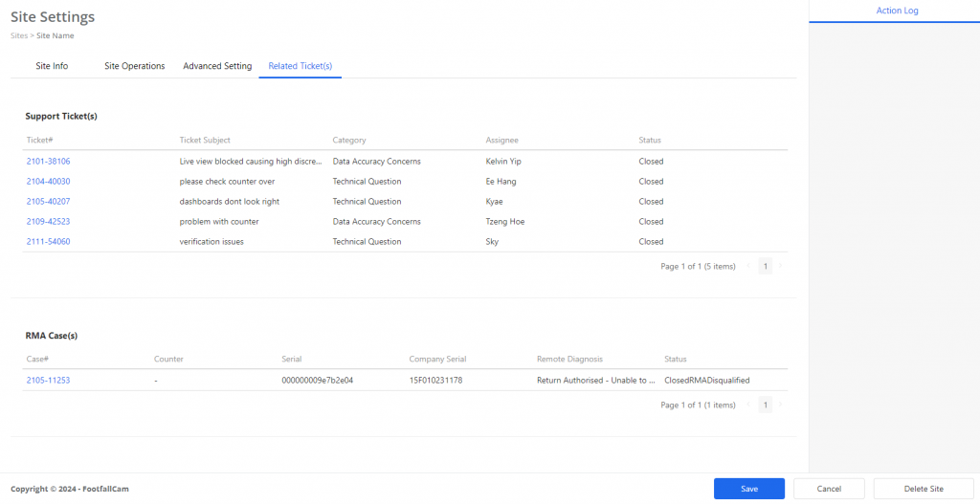Select the 'dashboards dont look right' subject
The image size is (980, 504).
coord(230,201)
